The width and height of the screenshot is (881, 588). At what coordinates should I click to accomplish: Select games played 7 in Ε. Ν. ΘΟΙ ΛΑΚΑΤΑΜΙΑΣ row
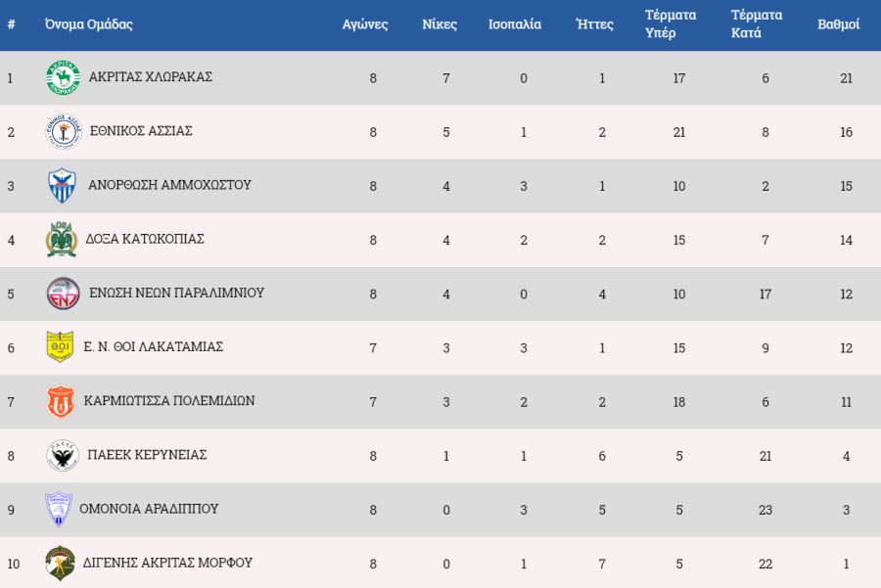(373, 348)
